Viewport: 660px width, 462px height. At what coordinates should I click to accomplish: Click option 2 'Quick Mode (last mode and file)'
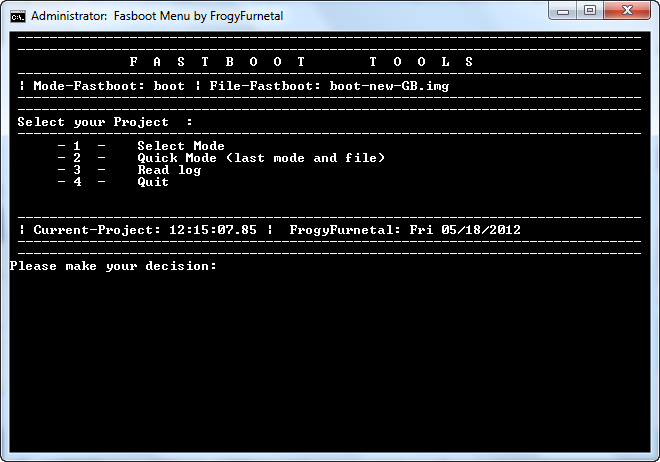(261, 158)
